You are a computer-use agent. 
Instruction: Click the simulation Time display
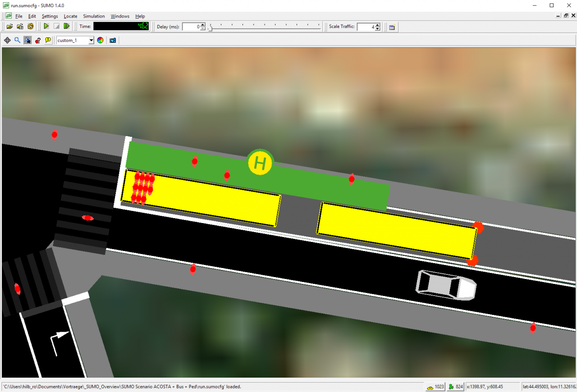tap(121, 27)
